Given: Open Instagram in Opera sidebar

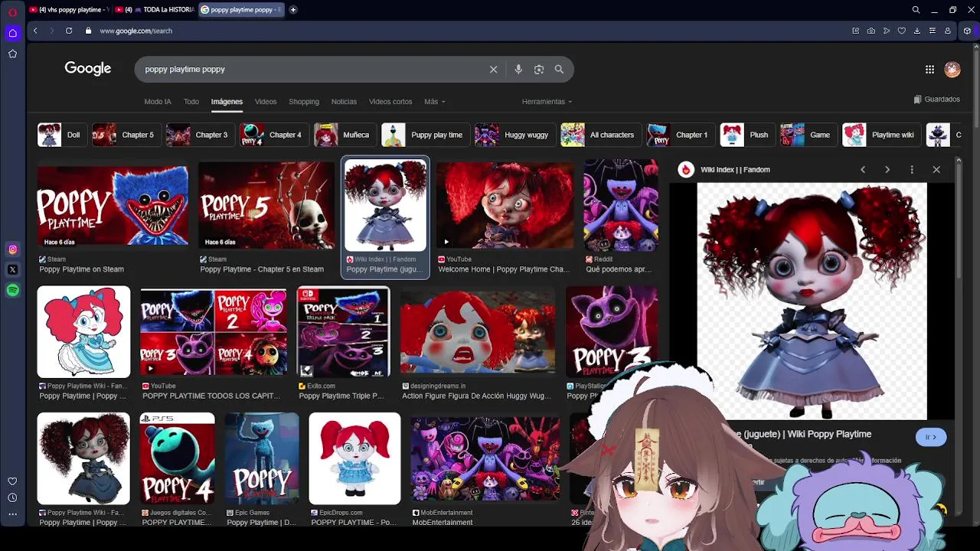Looking at the screenshot, I should [12, 249].
